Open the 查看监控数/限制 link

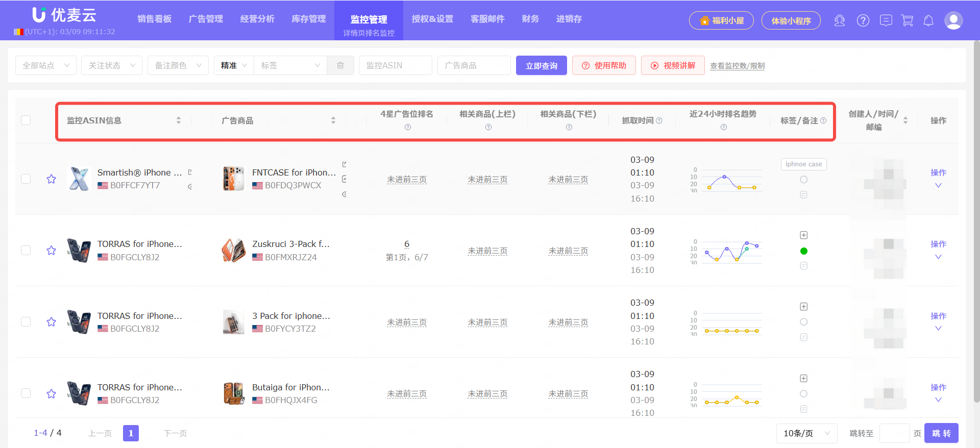[737, 66]
